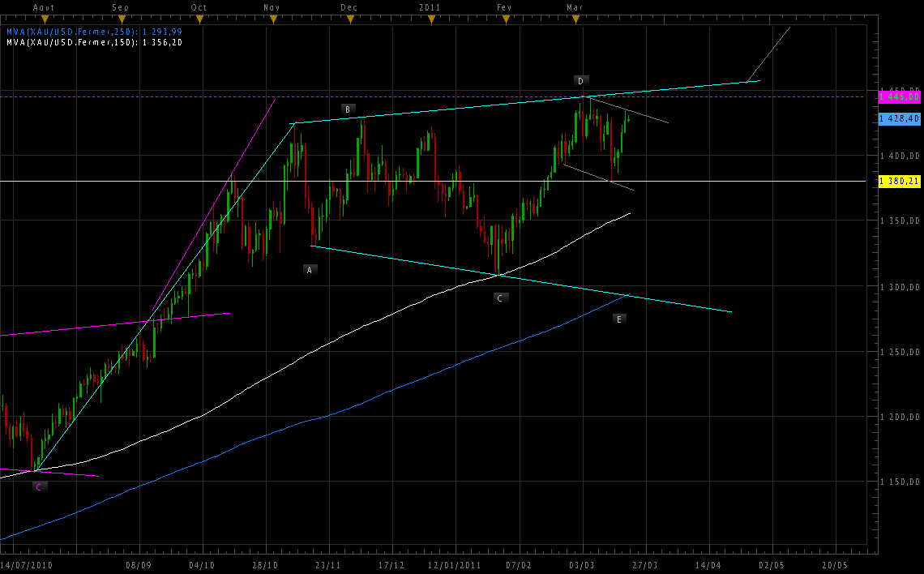Select the Nov month triangle marker
This screenshot has height=574, width=924.
(274, 18)
